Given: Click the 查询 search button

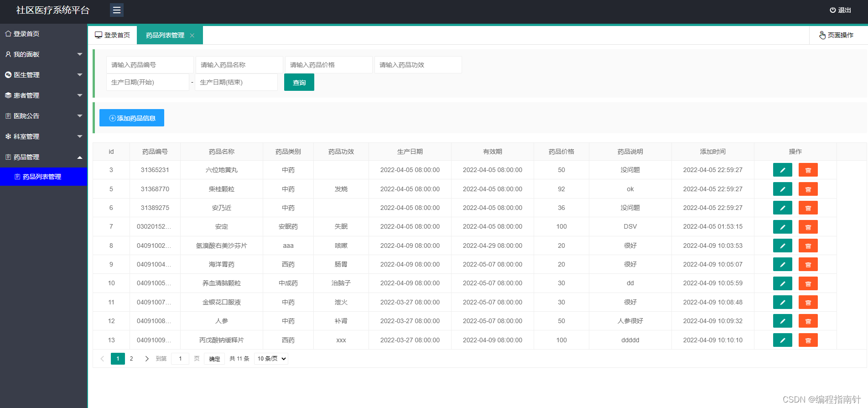Looking at the screenshot, I should (x=299, y=83).
